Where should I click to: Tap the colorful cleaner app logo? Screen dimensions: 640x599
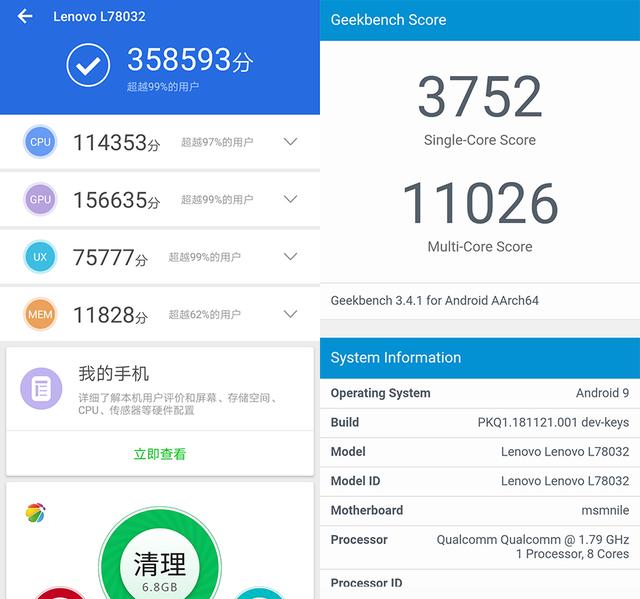pyautogui.click(x=36, y=512)
